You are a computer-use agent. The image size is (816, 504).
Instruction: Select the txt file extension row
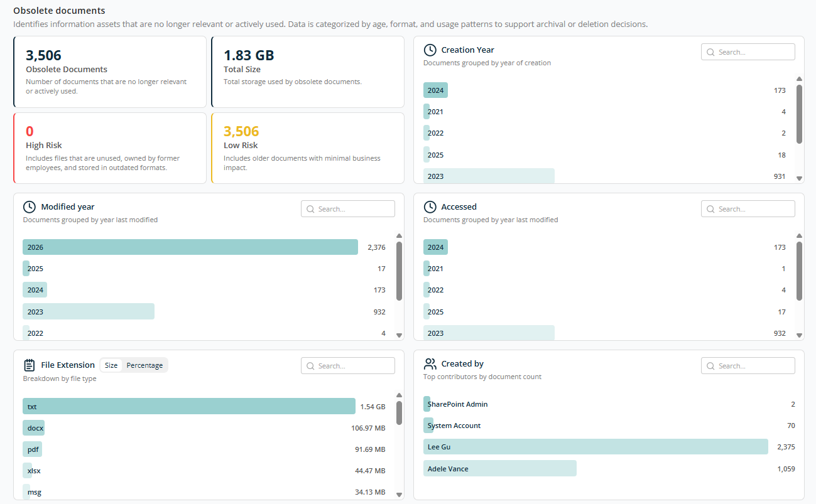204,407
